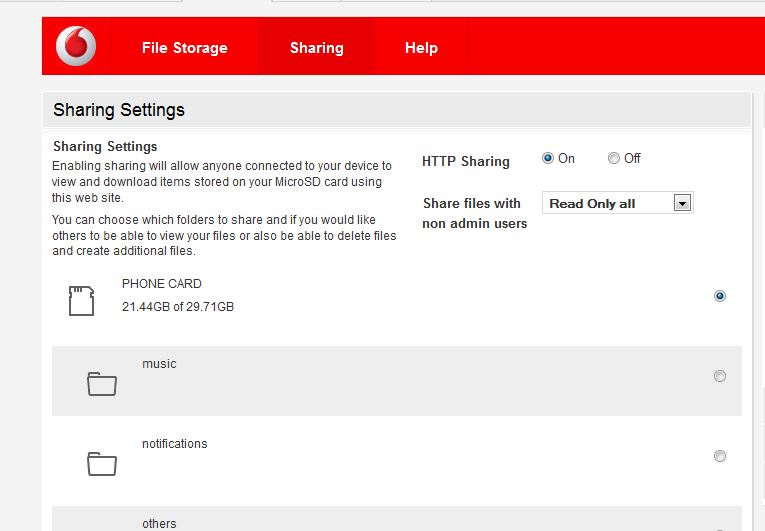Click the PHONE CARD label
765x531 pixels.
pyautogui.click(x=161, y=284)
